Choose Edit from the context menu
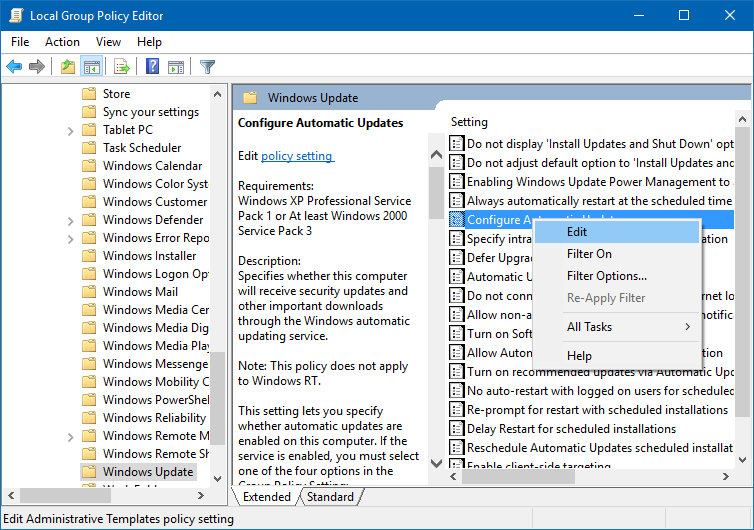 tap(616, 232)
